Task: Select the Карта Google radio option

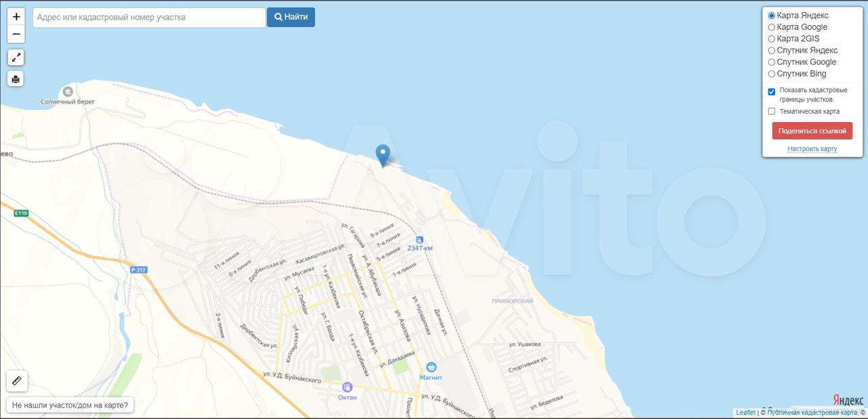Action: 772,27
